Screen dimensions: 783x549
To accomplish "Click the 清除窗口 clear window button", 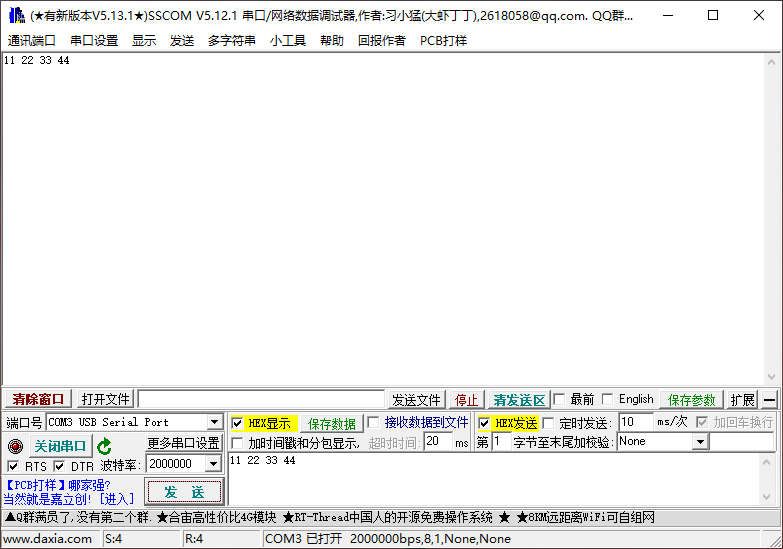I will point(38,399).
